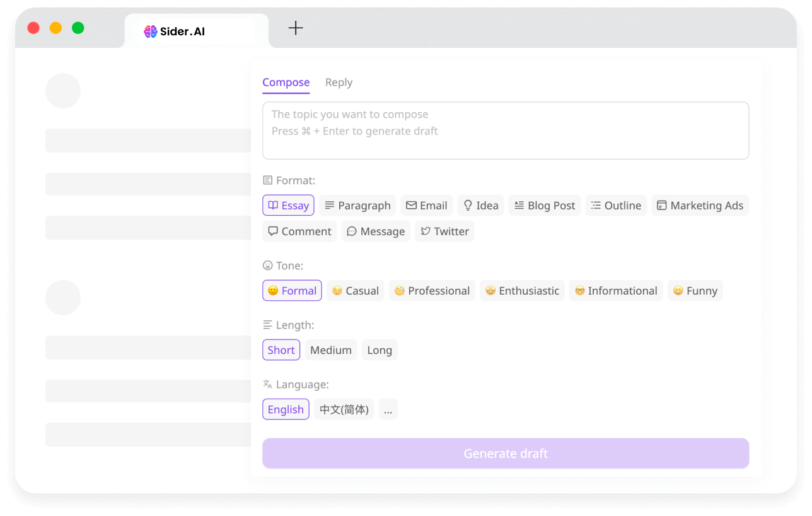Select the Outline list format
The image size is (812, 516).
616,206
